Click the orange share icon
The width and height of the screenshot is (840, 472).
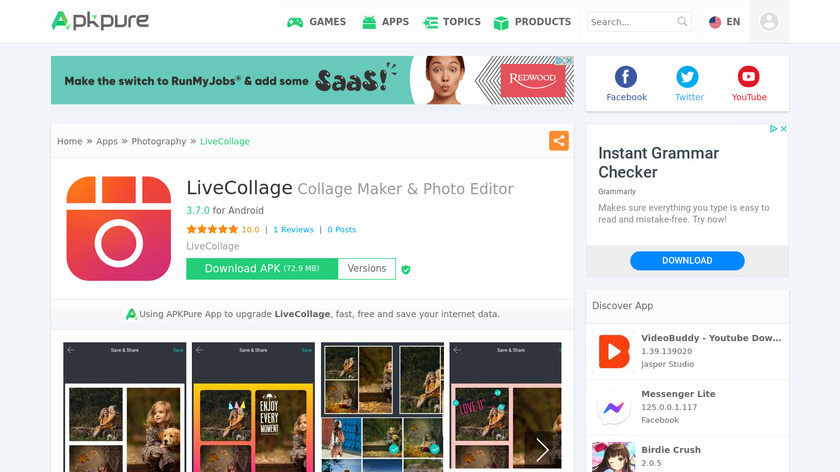coord(559,141)
